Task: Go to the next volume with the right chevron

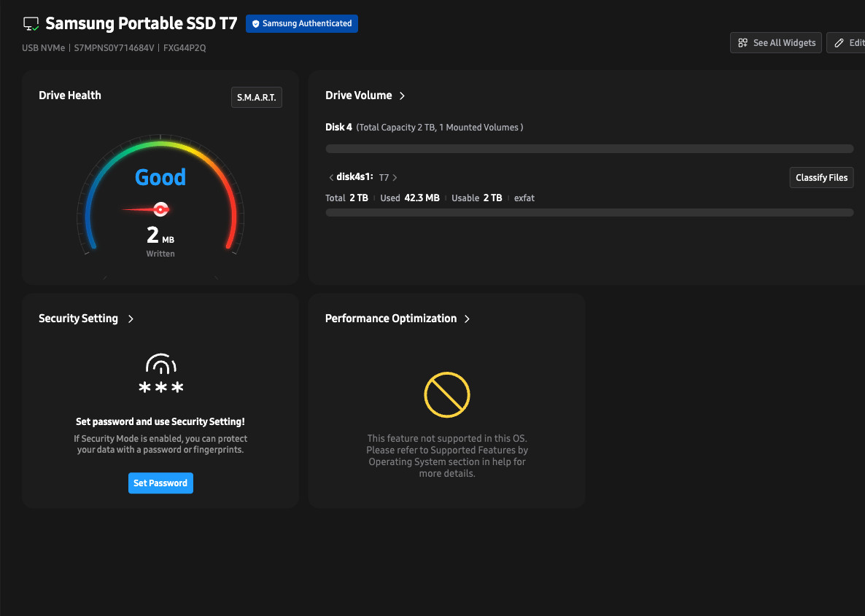Action: 395,178
